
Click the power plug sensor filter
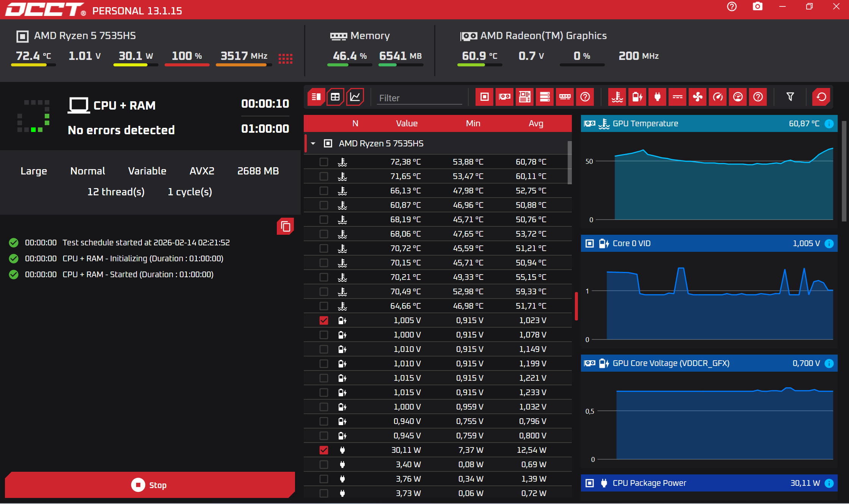657,97
